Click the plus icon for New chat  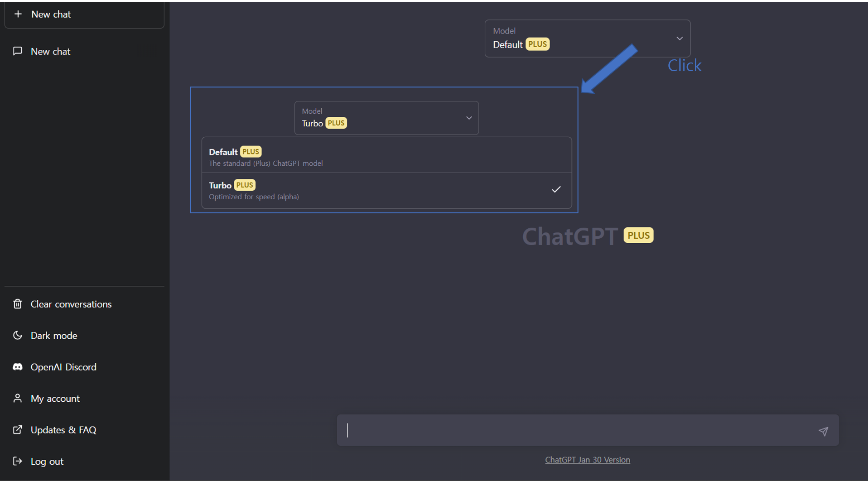pyautogui.click(x=18, y=14)
